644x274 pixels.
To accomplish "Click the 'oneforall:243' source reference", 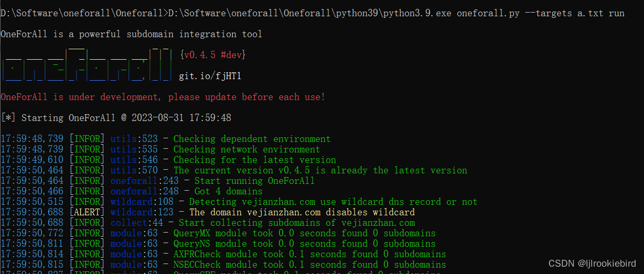I will click(x=145, y=181).
